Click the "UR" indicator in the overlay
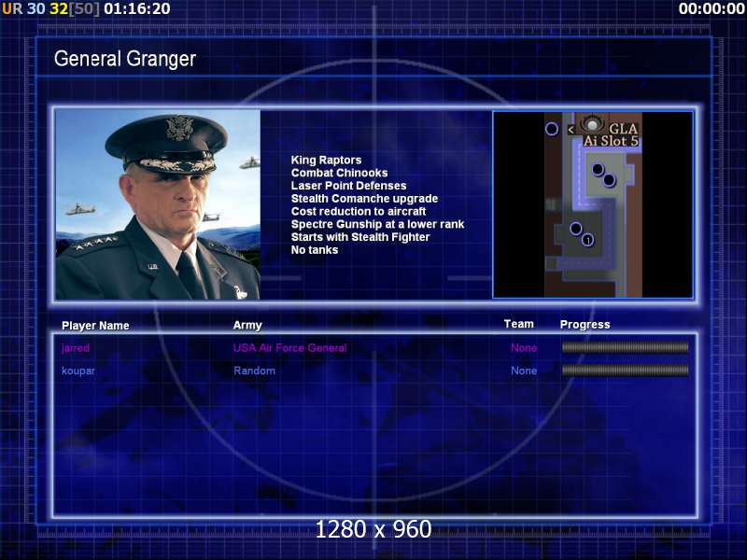This screenshot has width=747, height=560. [12, 8]
